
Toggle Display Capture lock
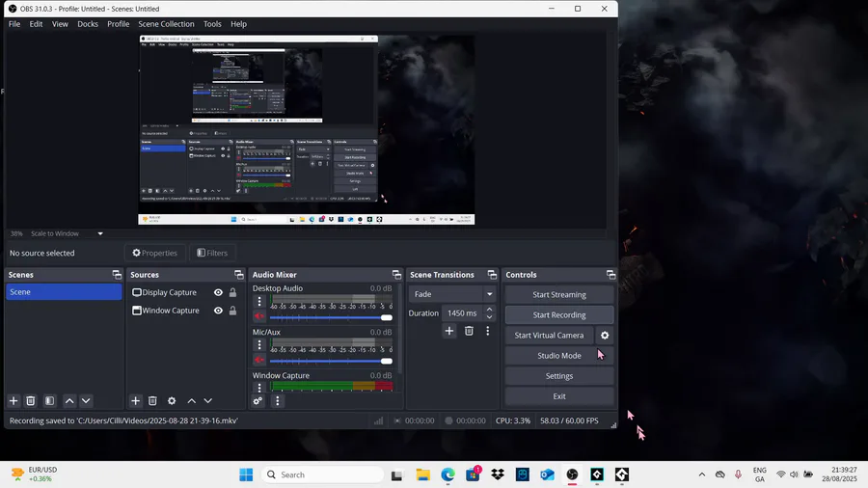point(233,292)
